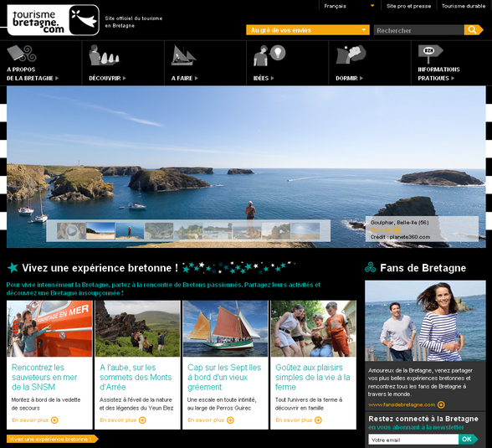Open Goûtez aux plaisirs simples title
This screenshot has width=492, height=448.
(x=313, y=377)
